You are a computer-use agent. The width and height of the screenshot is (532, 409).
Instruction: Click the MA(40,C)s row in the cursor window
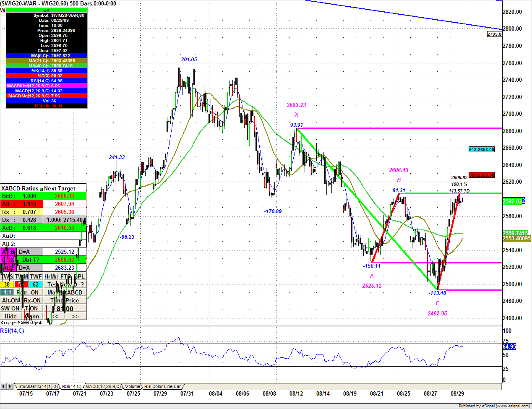click(47, 65)
